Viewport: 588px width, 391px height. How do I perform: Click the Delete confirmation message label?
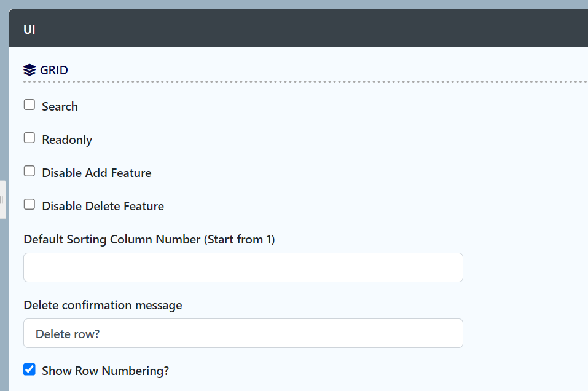point(103,305)
